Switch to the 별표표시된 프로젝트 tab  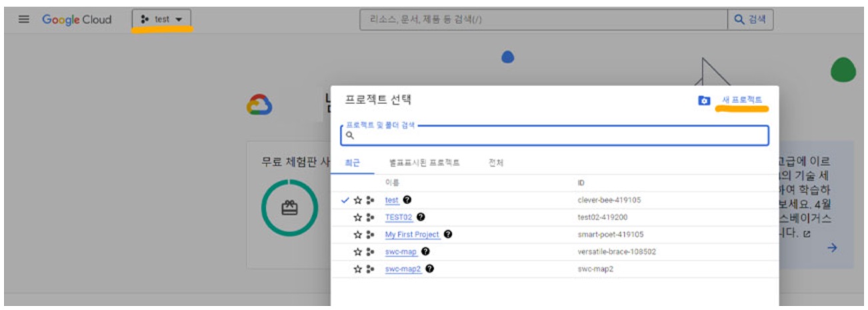425,163
